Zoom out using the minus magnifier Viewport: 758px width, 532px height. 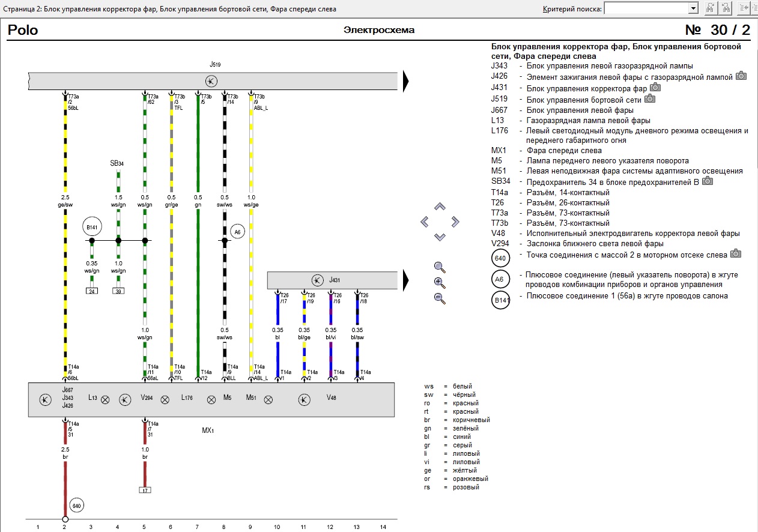[440, 298]
